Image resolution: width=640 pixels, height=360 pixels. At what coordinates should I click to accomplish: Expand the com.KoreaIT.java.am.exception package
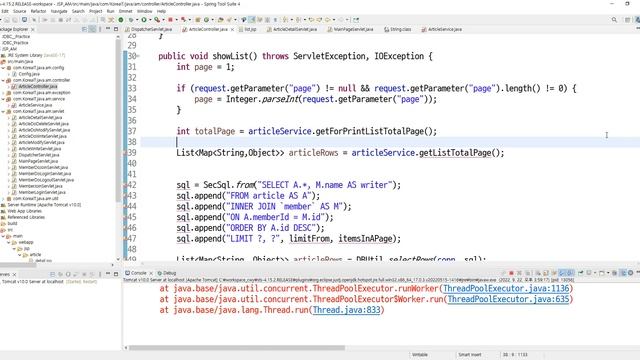click(3, 93)
